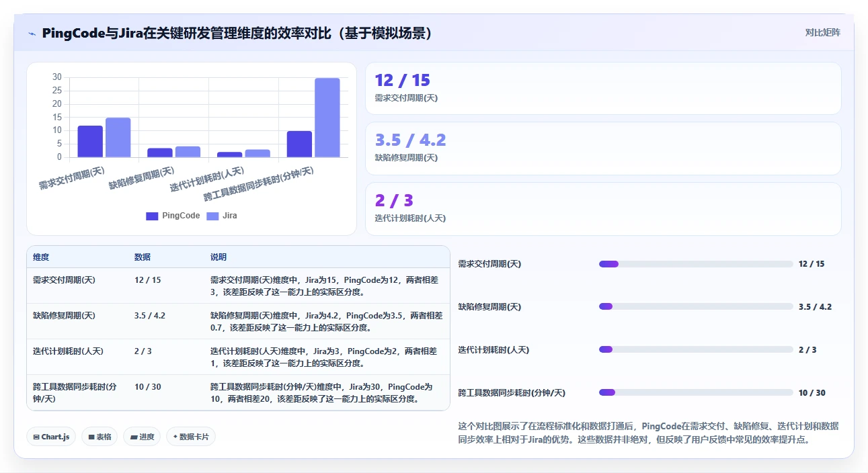Click the 跨工具数据同步耗时(分钟/天) progress bar

(x=696, y=392)
